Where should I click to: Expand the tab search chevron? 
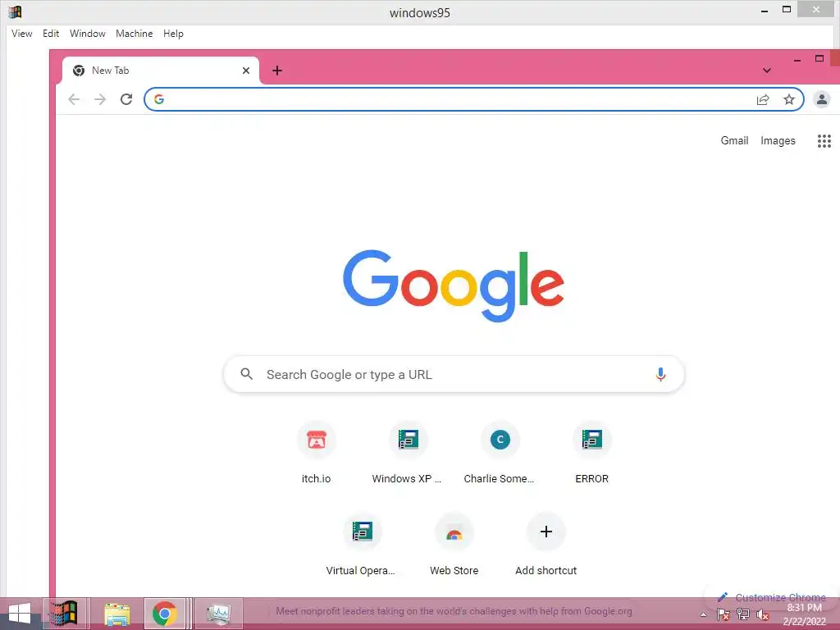pyautogui.click(x=767, y=71)
